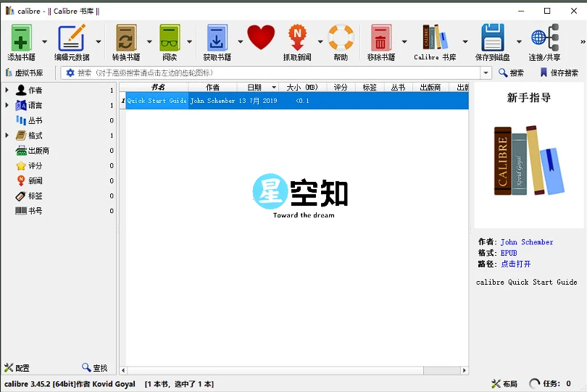This screenshot has width=587, height=392.
Task: Click 点击打开 path link
Action: tap(516, 264)
